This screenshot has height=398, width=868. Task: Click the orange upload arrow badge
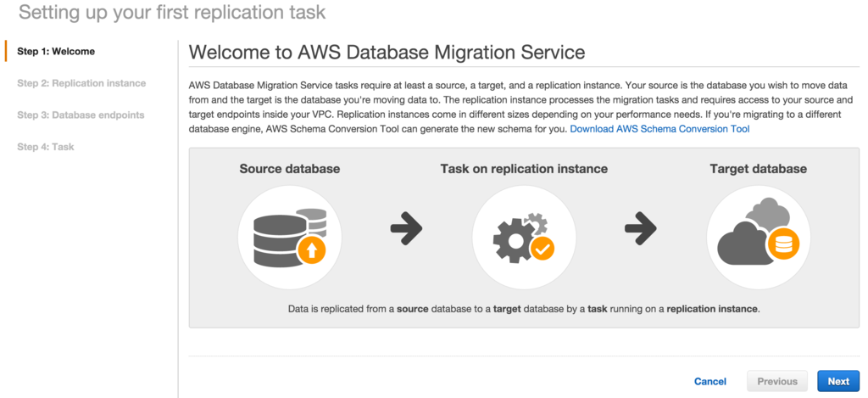(x=312, y=250)
